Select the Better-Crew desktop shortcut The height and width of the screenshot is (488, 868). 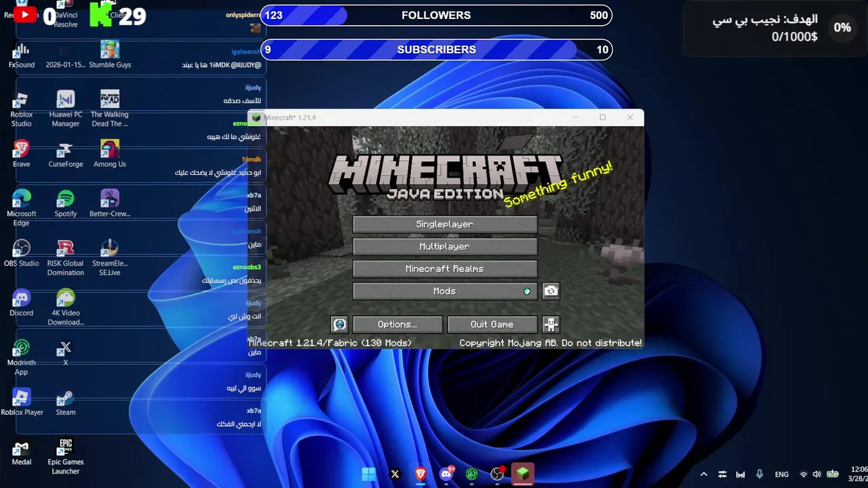click(110, 204)
